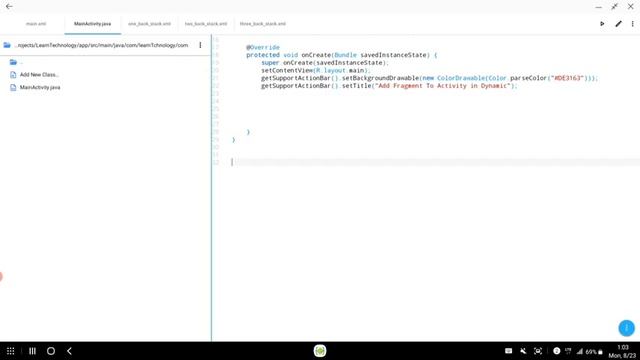Run the project with the play icon
640x360 pixels.
click(602, 24)
